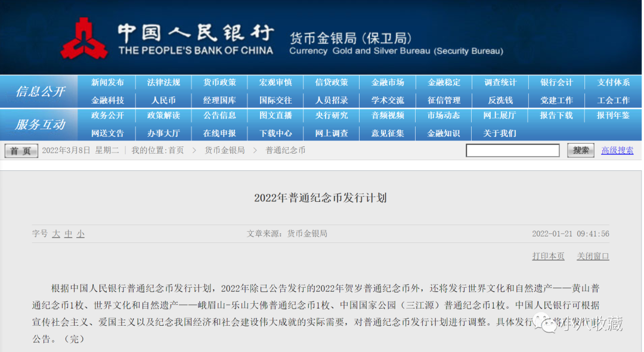Click the People's Bank of China red logo

(84, 39)
